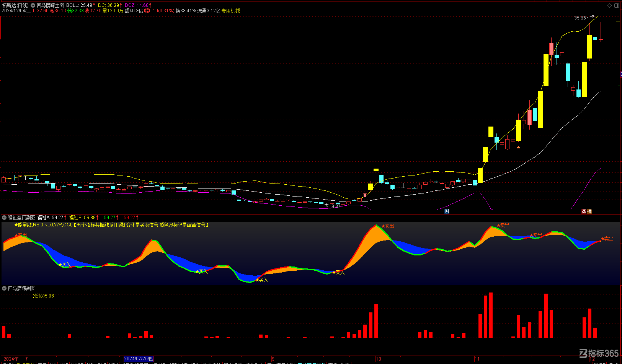Image resolution: width=622 pixels, height=364 pixels.
Task: Click month 9 on the time axis
Action: pos(273,359)
